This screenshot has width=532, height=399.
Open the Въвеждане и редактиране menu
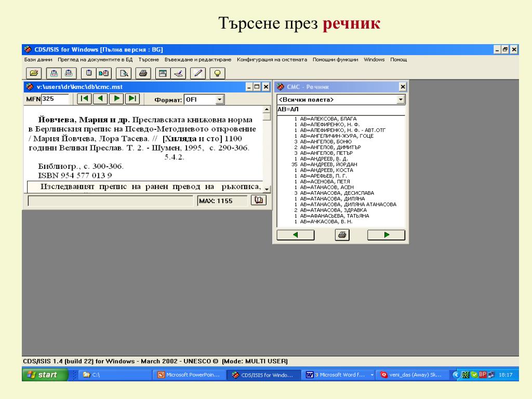point(198,60)
